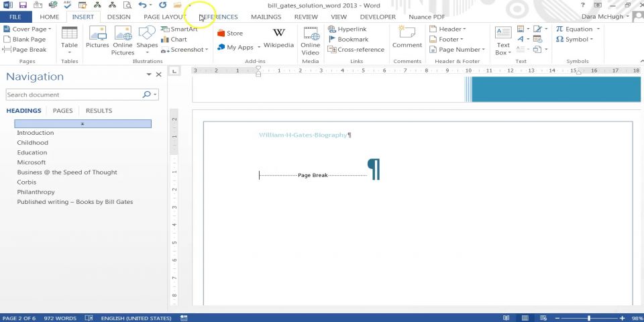
Task: Insert a Bookmark
Action: pos(348,40)
